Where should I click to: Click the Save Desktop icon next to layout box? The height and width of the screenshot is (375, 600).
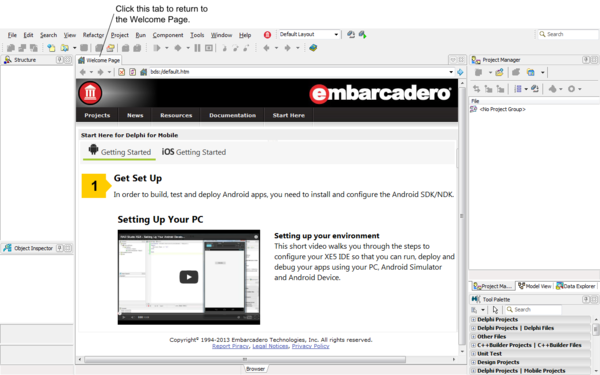[351, 34]
